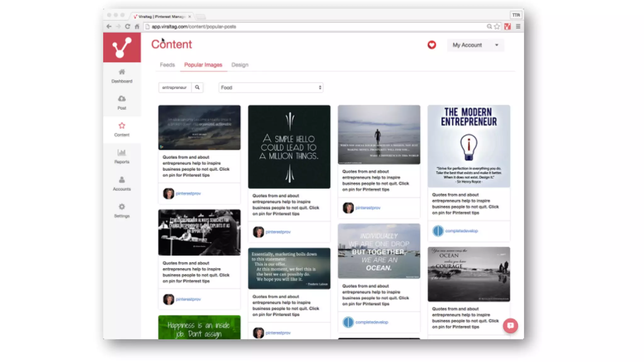Viewport: 644px width, 362px height.
Task: Click the browser reload button
Action: point(127,27)
